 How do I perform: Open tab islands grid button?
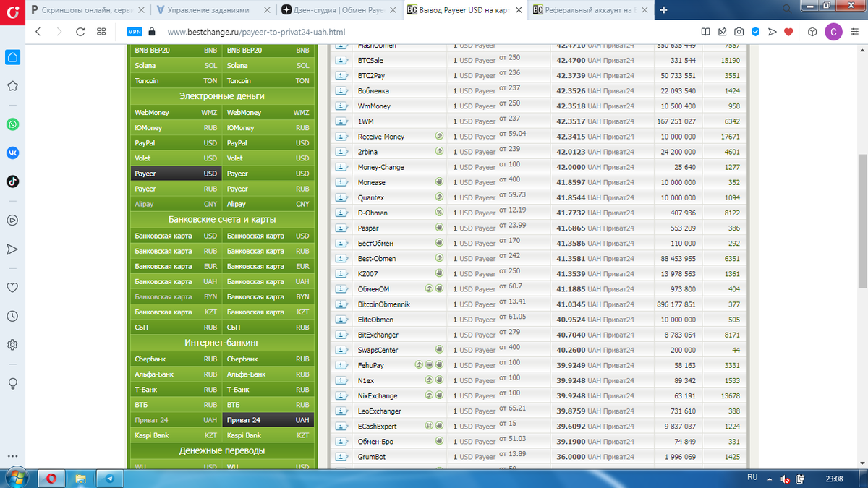(101, 32)
